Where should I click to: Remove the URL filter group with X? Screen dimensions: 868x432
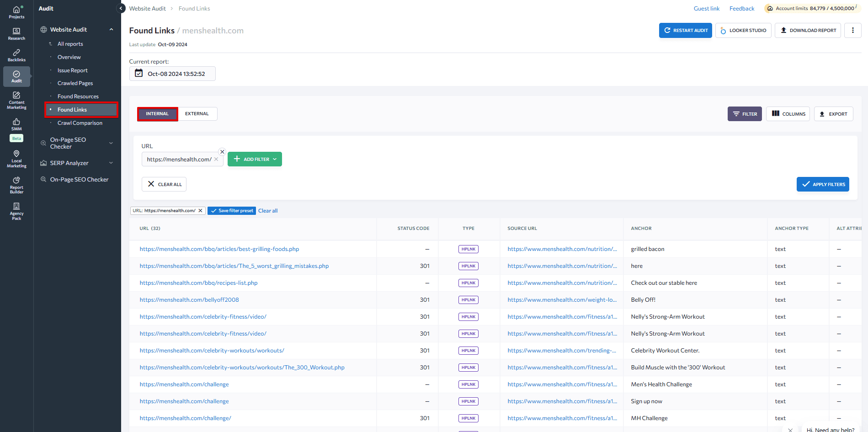222,152
